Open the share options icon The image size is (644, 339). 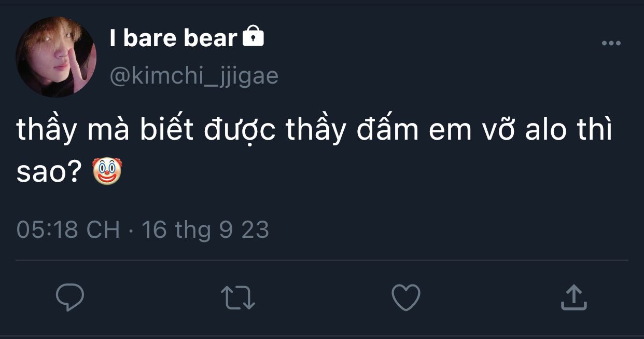tap(574, 298)
